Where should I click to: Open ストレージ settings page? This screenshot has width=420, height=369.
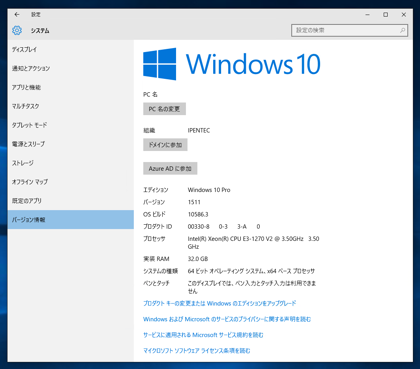71,163
